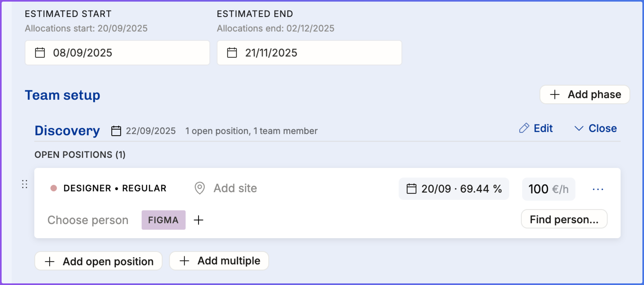
Task: Click the Add open position button
Action: point(98,261)
